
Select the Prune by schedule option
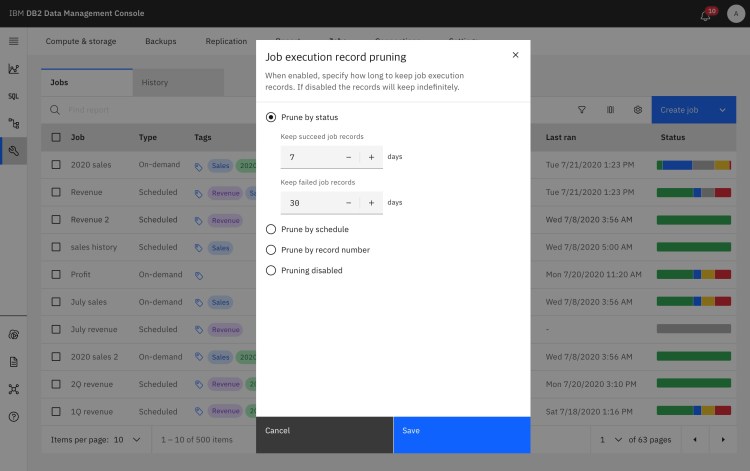click(271, 229)
